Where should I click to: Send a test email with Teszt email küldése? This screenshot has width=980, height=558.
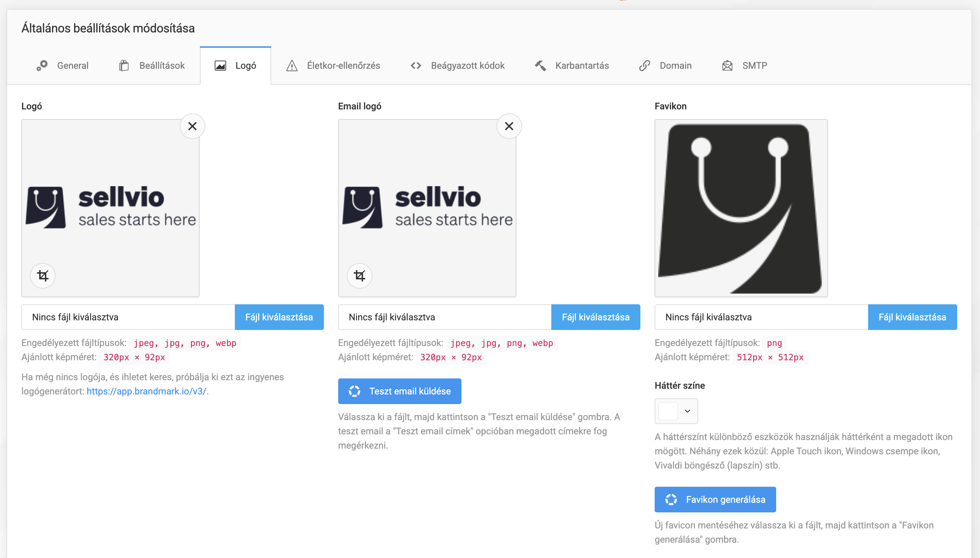(x=400, y=391)
